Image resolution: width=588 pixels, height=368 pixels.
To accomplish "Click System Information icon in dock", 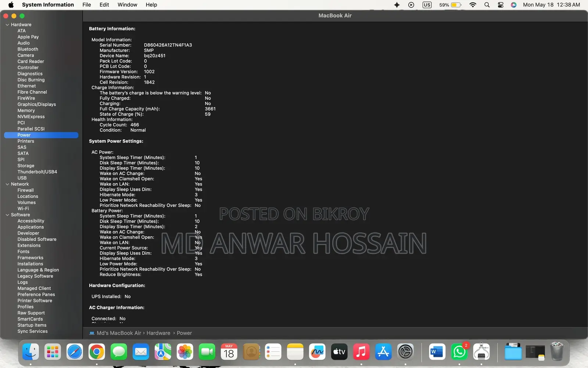I will (481, 352).
